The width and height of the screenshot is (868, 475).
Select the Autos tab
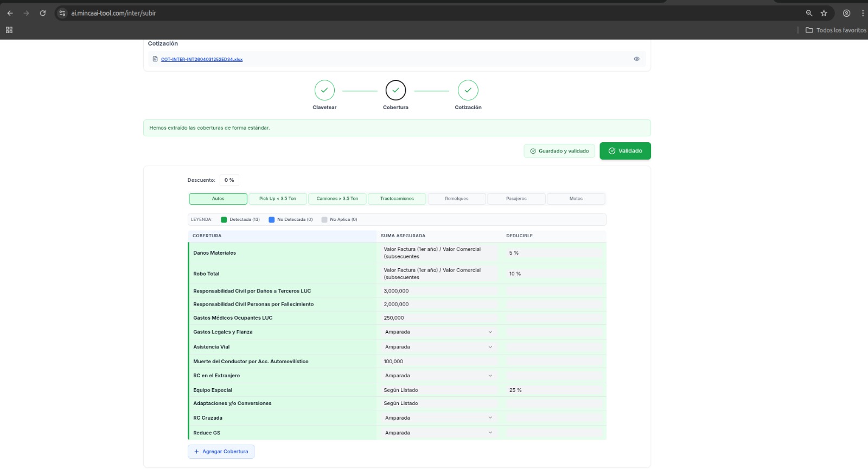click(x=218, y=199)
